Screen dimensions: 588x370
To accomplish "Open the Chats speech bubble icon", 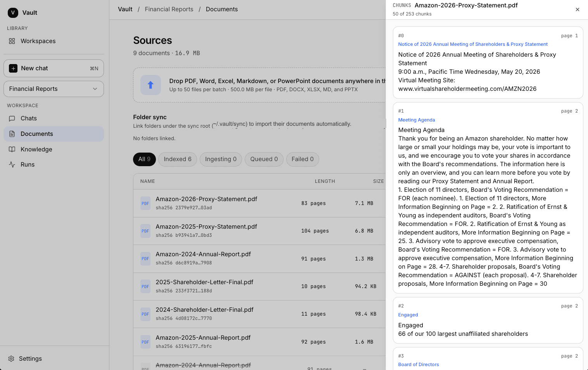I will click(12, 118).
